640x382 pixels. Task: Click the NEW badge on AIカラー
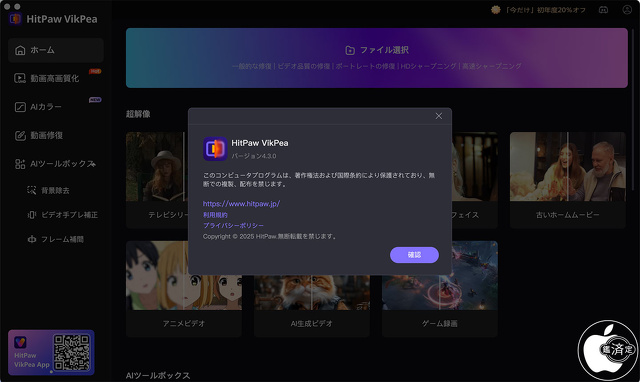(95, 100)
